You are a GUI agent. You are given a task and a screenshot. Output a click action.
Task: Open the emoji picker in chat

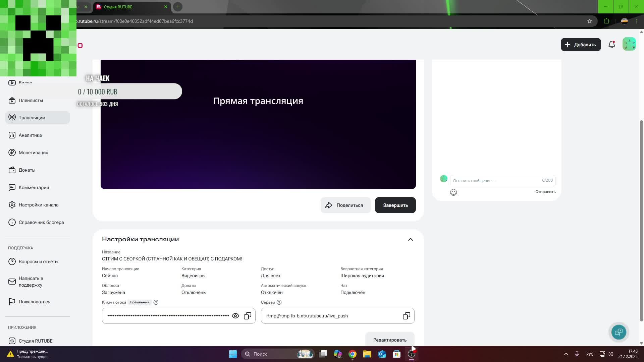click(x=453, y=192)
